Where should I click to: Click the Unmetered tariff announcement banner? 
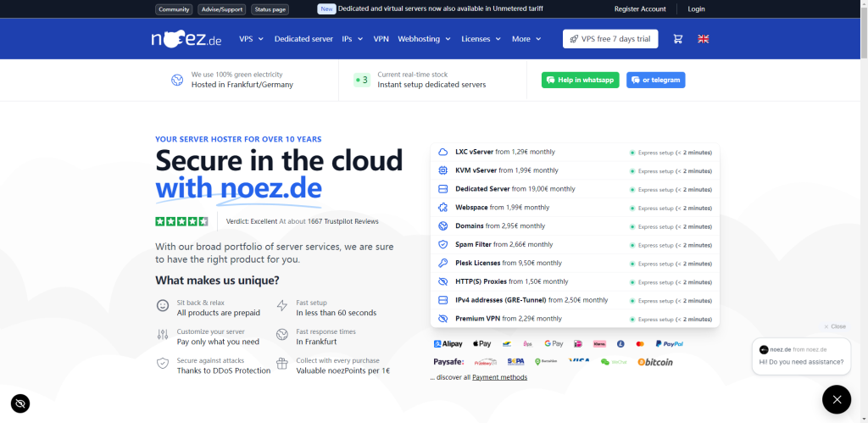(430, 8)
